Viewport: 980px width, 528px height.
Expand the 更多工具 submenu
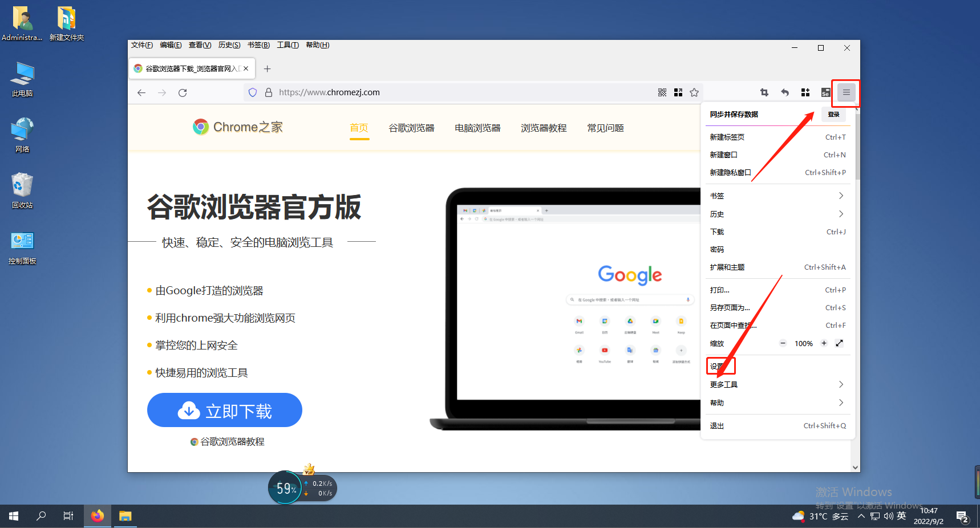click(777, 384)
